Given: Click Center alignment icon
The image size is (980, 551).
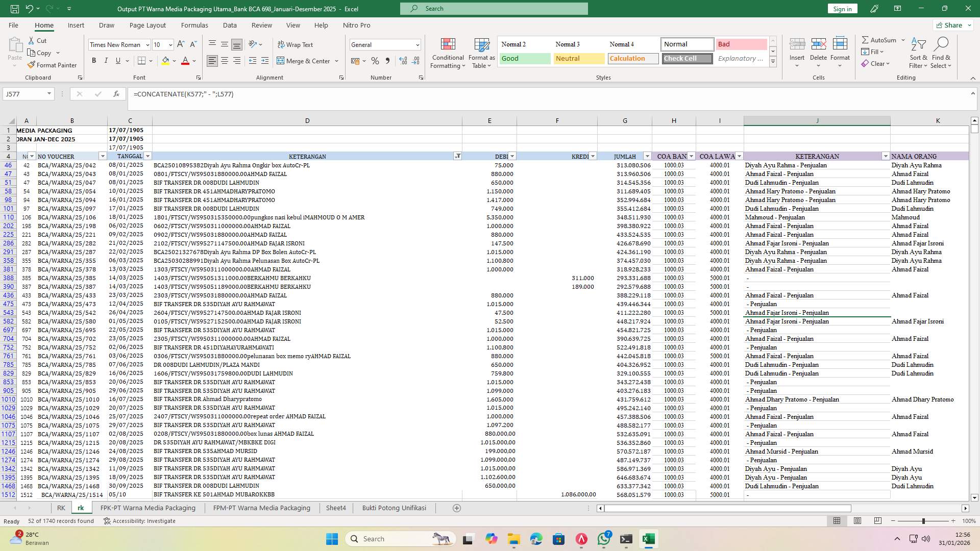Looking at the screenshot, I should coord(225,60).
